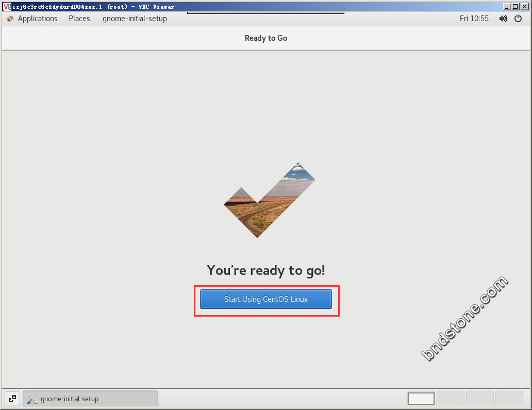This screenshot has height=410, width=532.
Task: Switch to the first workspace box
Action: pos(421,399)
